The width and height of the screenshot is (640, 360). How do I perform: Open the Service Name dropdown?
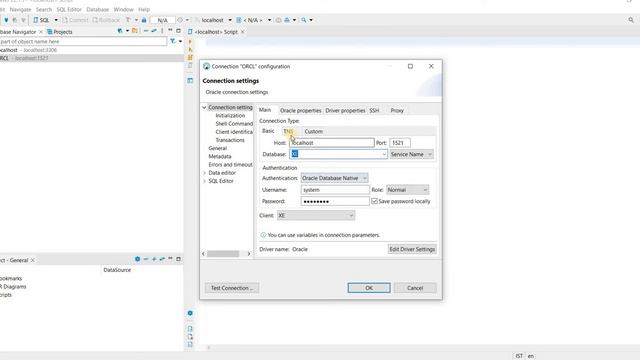pyautogui.click(x=411, y=154)
